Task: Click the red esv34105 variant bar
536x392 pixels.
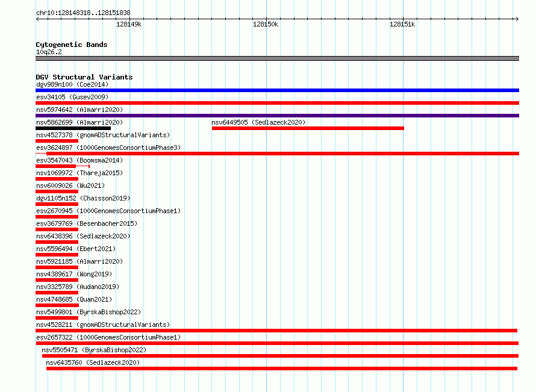Action: 277,103
